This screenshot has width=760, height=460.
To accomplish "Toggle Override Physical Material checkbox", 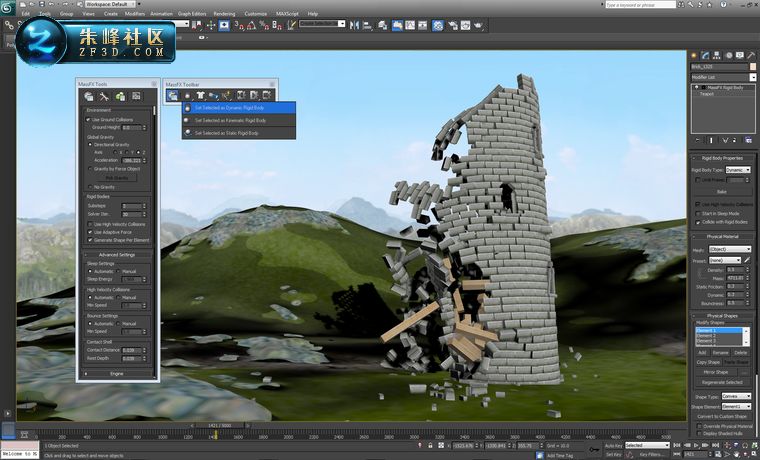I will 699,426.
